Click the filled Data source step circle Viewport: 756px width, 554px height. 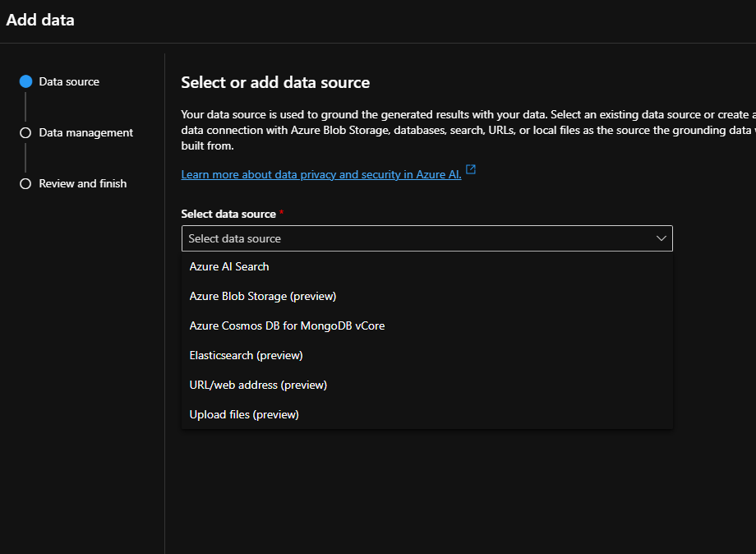pyautogui.click(x=25, y=81)
